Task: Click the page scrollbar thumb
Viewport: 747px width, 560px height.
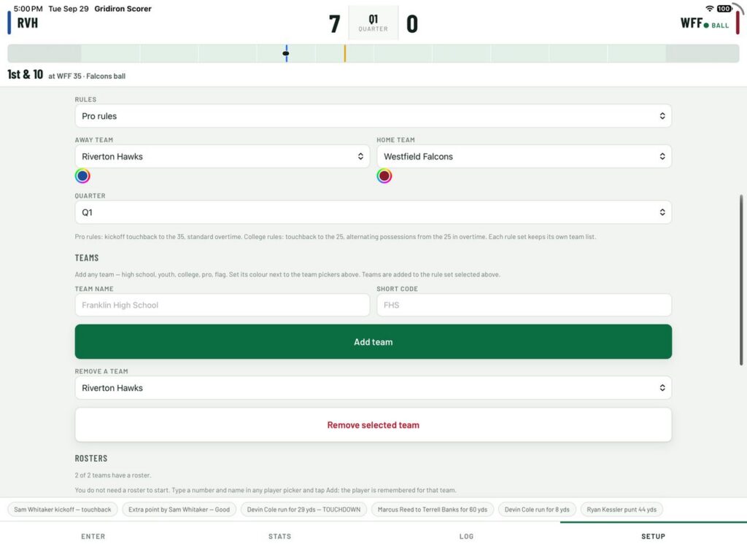Action: coord(741,280)
